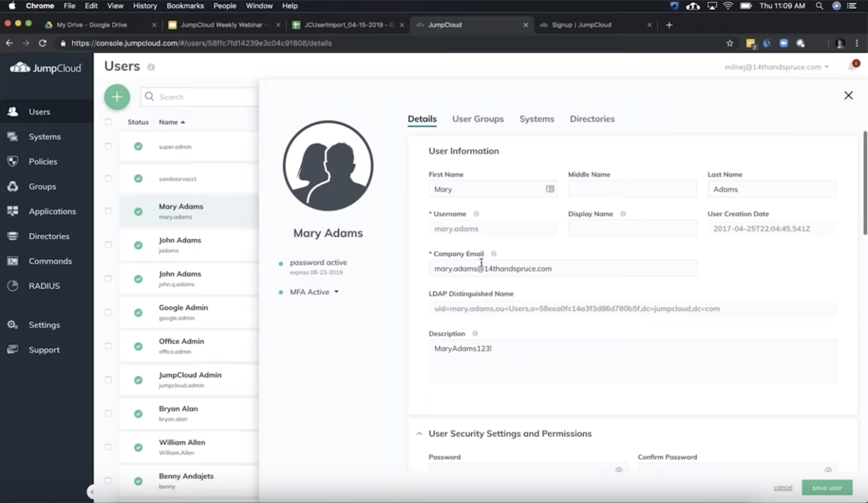This screenshot has width=868, height=503.
Task: Click the cancel link
Action: tap(783, 488)
